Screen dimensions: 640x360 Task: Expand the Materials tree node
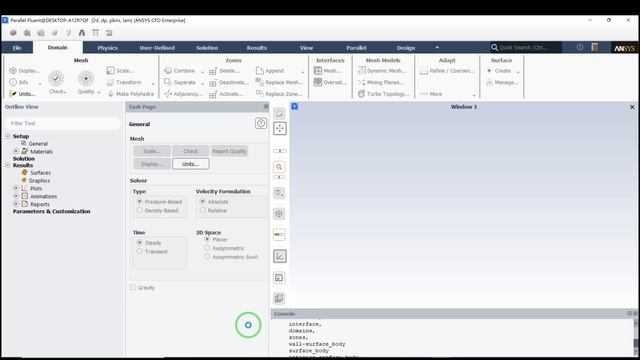16,151
